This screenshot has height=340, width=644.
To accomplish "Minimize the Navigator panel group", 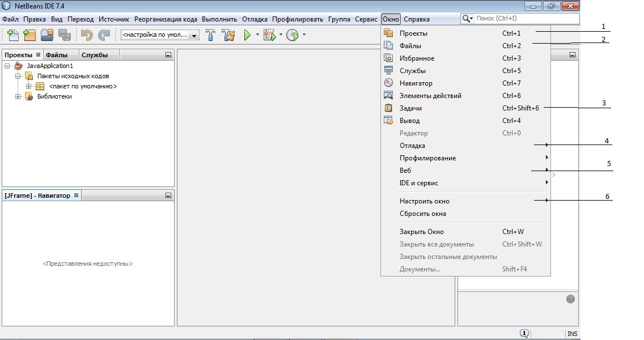I will click(168, 195).
